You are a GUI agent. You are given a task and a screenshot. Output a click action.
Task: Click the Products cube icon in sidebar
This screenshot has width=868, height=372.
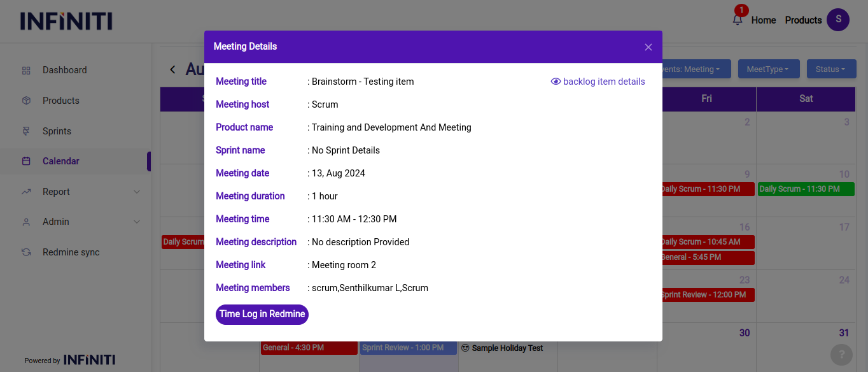tap(26, 101)
